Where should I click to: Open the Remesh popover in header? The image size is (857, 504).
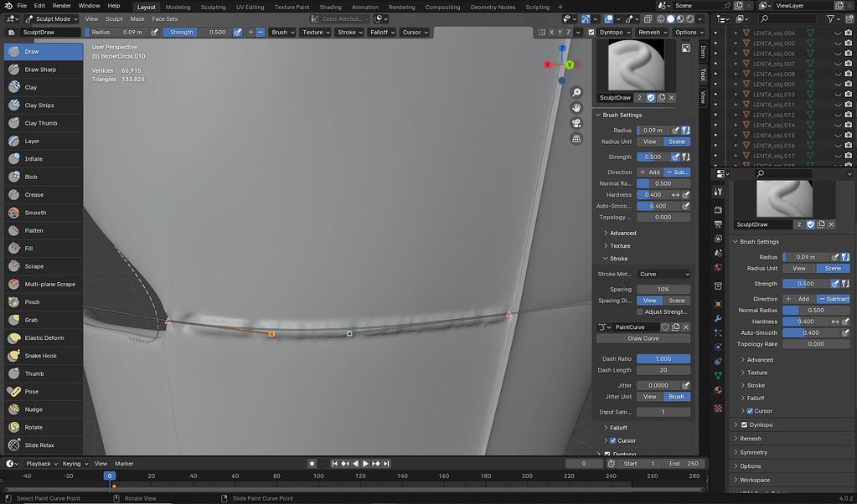[653, 32]
